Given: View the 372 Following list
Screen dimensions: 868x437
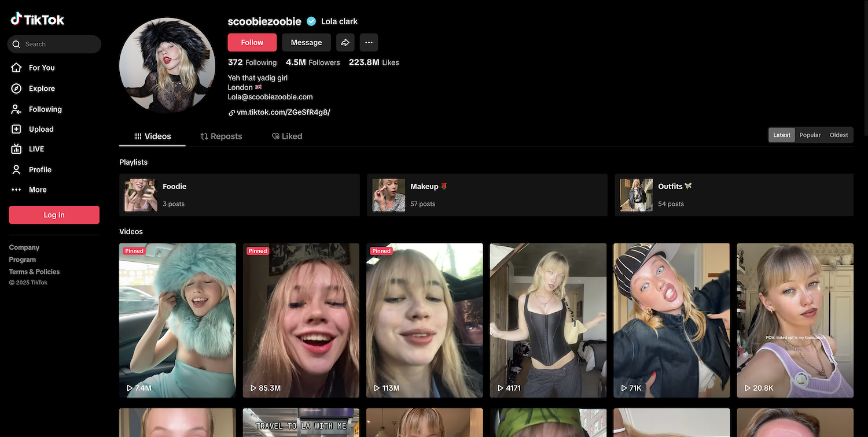Looking at the screenshot, I should (252, 62).
